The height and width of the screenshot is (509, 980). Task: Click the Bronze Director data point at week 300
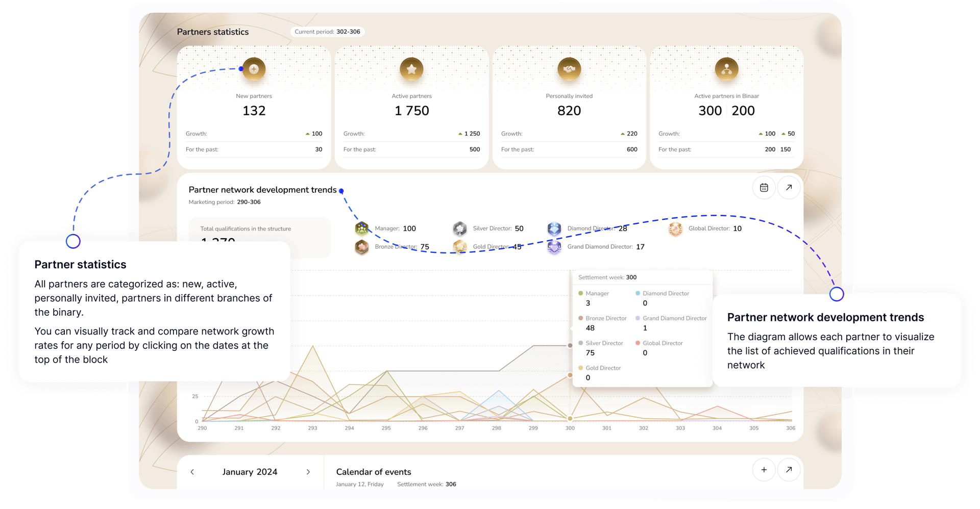(570, 375)
